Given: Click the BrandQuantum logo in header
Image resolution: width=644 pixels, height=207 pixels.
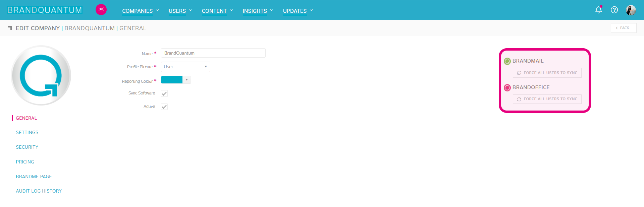Looking at the screenshot, I should pos(45,10).
